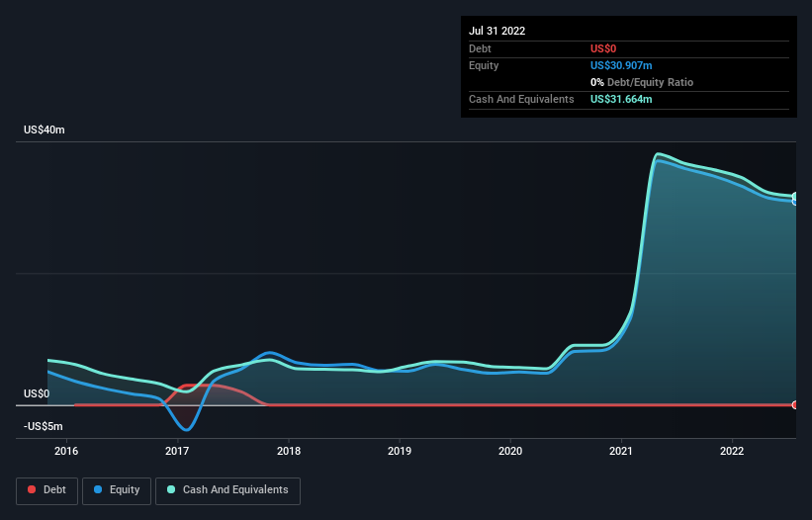Click the red US$0 debt value
The image size is (812, 520).
603,48
